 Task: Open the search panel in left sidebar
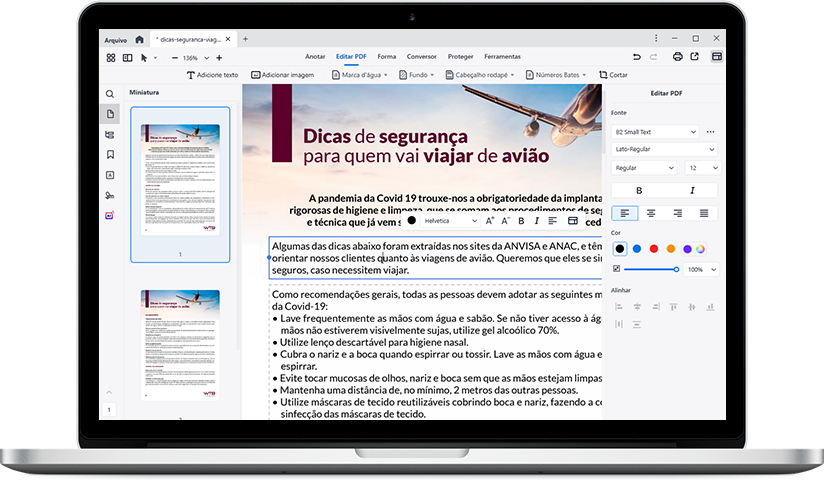[x=110, y=93]
